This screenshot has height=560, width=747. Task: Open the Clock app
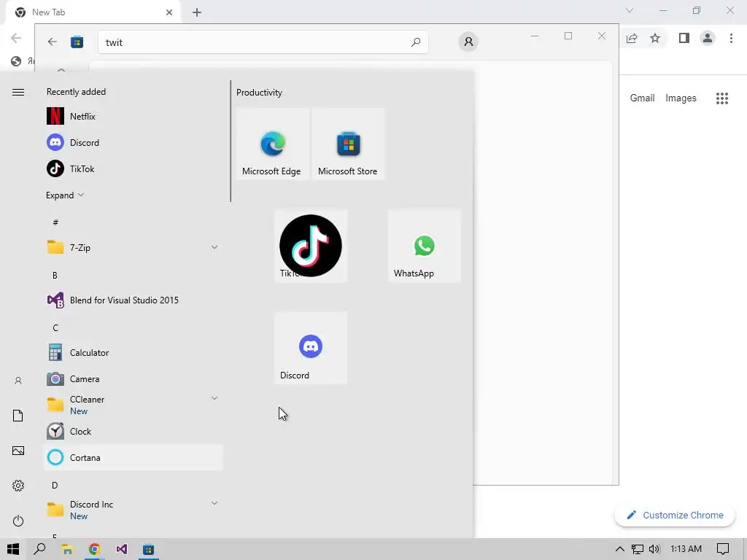pos(133,431)
